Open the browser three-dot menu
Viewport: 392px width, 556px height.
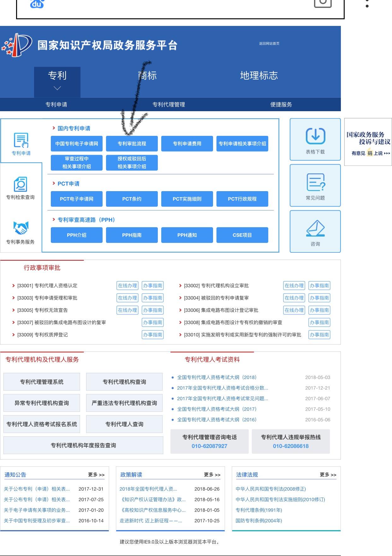367,3
